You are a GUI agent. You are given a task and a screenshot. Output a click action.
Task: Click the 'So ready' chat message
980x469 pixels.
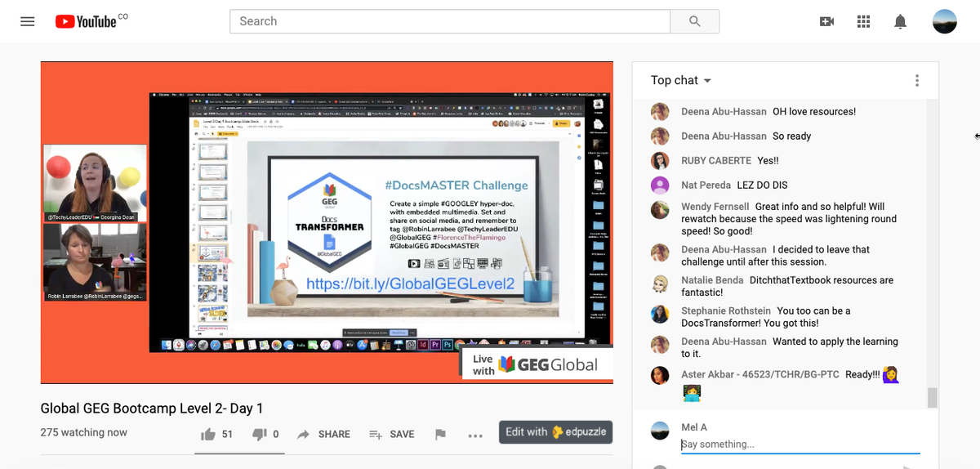pos(792,136)
